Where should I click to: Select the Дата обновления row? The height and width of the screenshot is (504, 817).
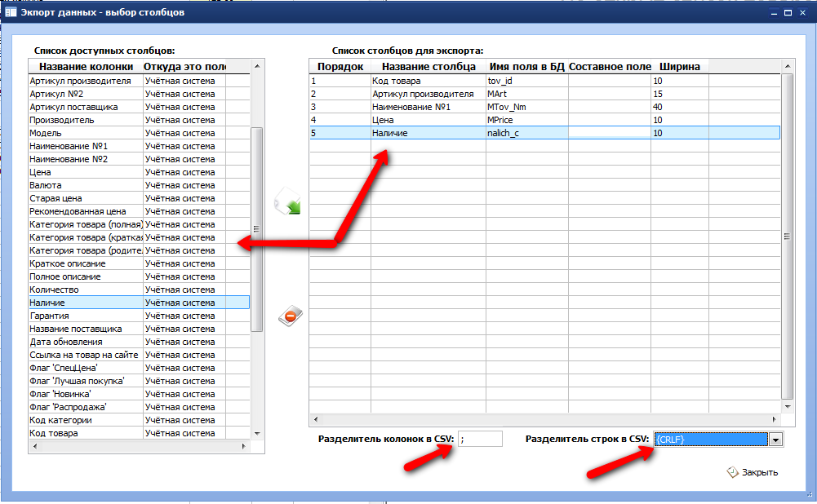click(139, 342)
